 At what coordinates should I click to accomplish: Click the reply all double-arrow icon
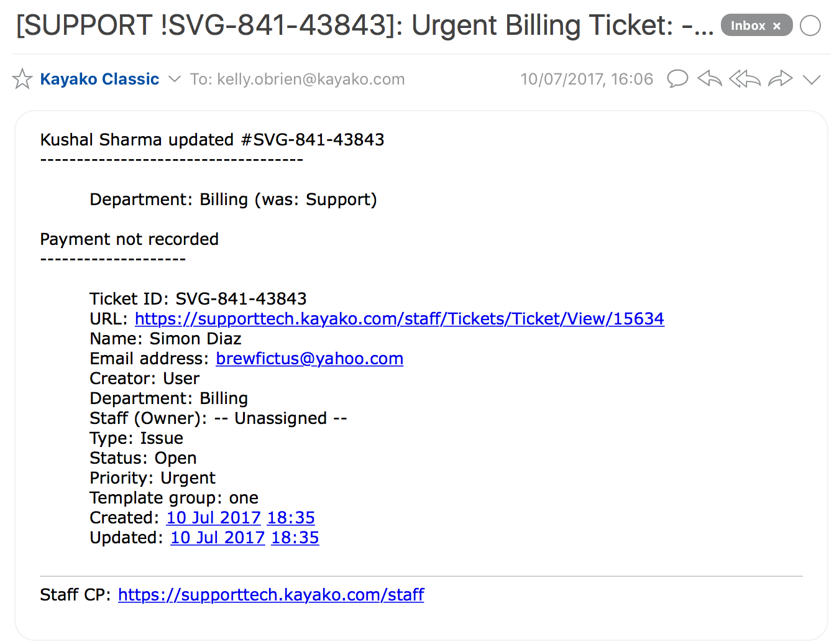pos(745,79)
